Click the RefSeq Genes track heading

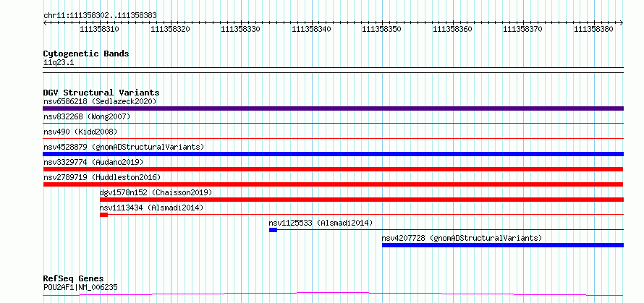click(73, 279)
